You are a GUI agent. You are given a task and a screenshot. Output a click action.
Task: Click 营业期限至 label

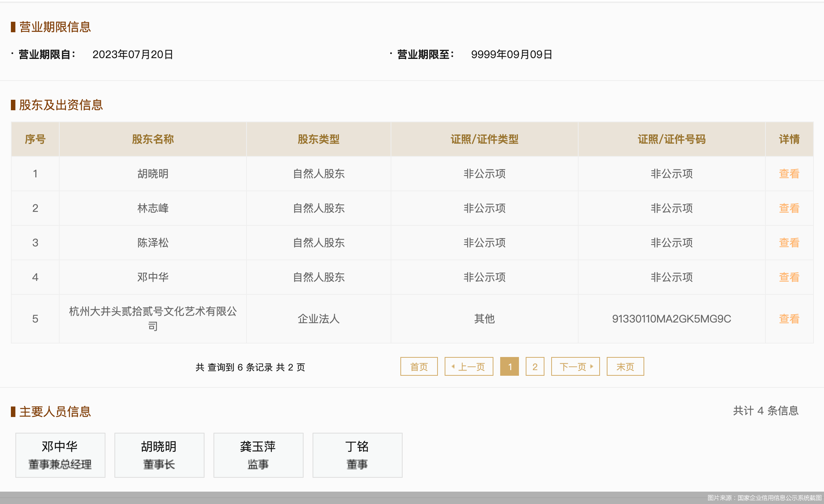point(426,54)
